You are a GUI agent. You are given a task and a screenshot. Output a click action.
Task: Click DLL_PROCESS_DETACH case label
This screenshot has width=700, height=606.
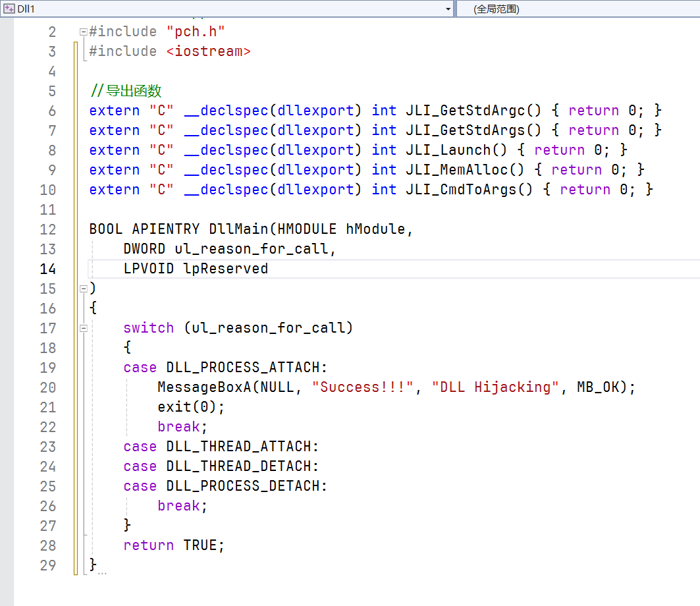(243, 486)
